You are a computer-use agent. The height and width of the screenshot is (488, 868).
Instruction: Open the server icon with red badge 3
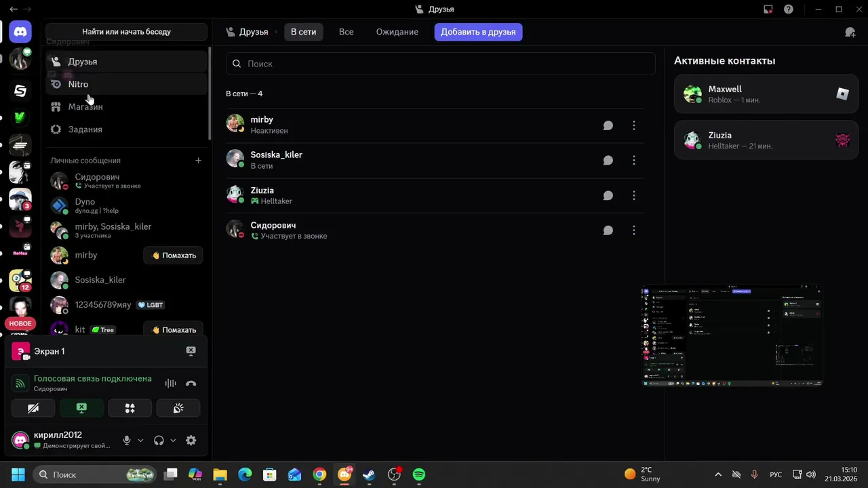click(20, 199)
